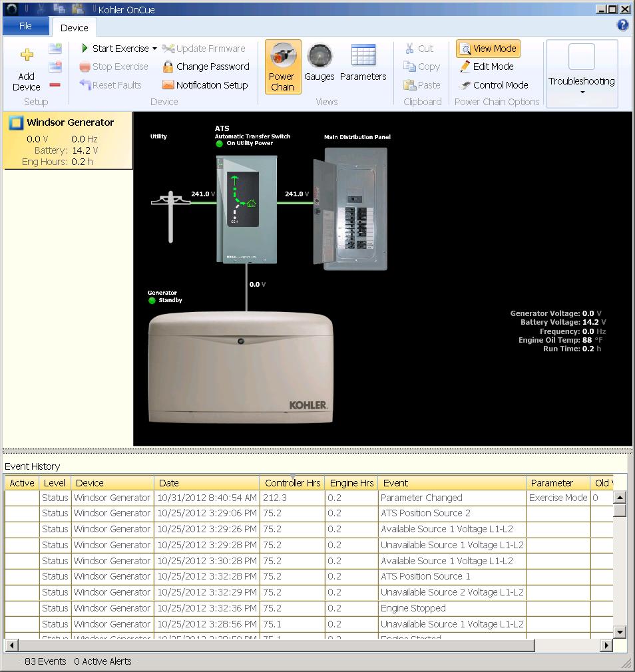The image size is (635, 672).
Task: Click the 83 Events status bar text
Action: coord(45,661)
